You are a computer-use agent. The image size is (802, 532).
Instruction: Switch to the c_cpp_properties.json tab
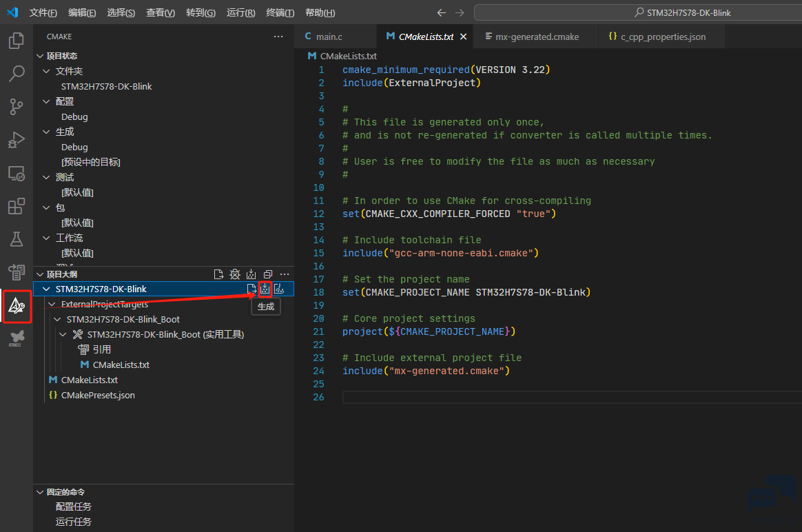[x=663, y=37]
